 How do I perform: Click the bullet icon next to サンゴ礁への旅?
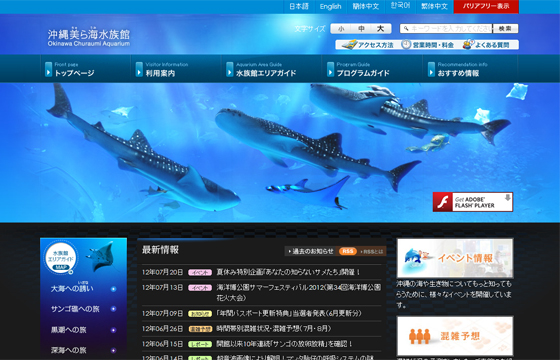[x=114, y=309]
